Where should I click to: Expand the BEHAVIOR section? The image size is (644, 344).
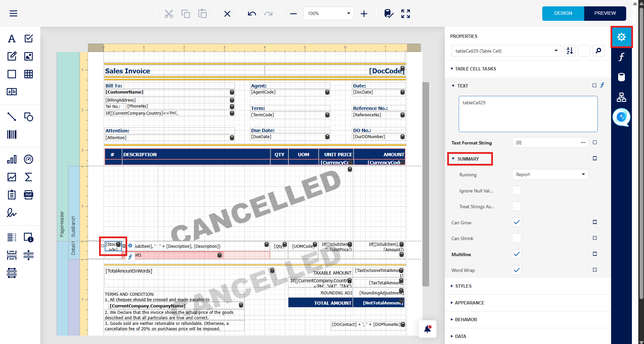pyautogui.click(x=464, y=320)
